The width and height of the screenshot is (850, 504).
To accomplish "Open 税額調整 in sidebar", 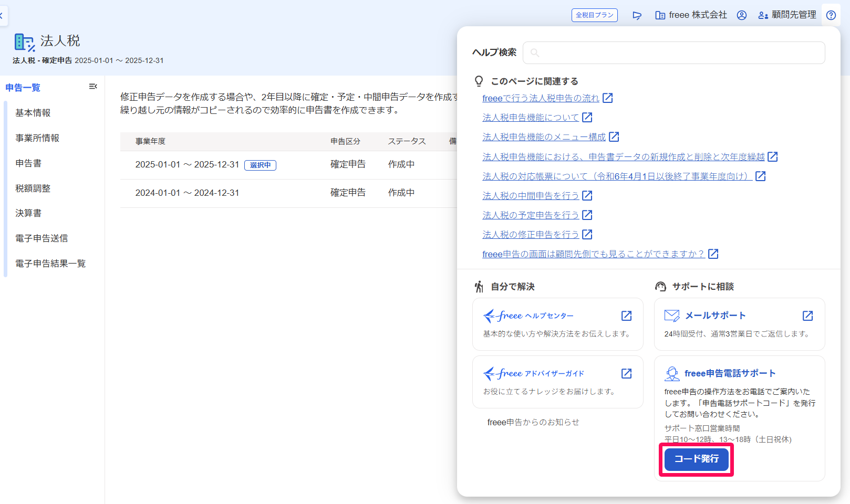I will pos(33,188).
